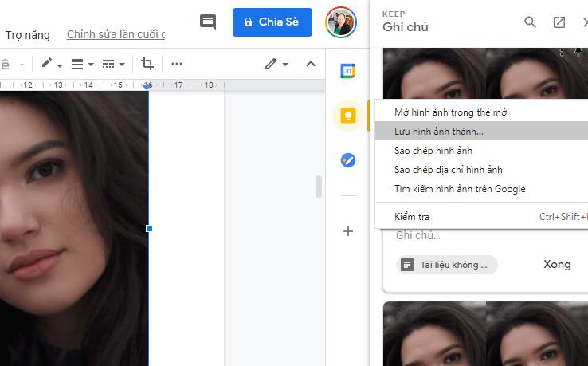Select the border color pencil icon
Viewport: 588px width, 366px height.
[x=47, y=63]
